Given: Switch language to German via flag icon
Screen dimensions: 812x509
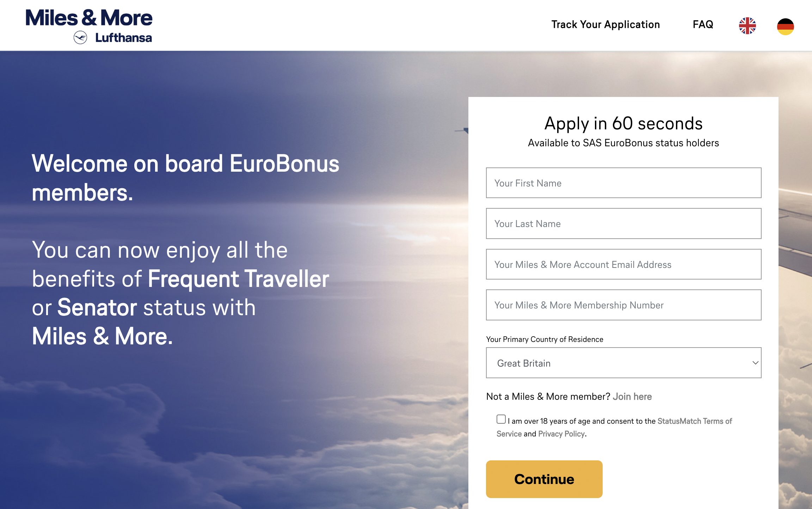Looking at the screenshot, I should tap(785, 26).
